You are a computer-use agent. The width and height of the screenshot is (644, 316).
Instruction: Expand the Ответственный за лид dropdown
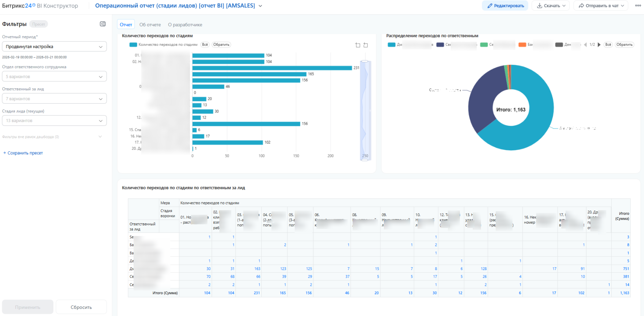coord(54,99)
